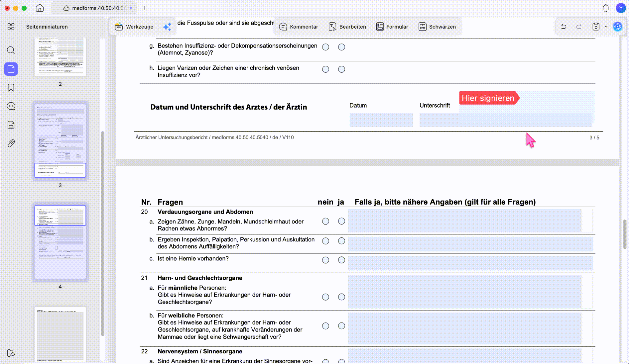Open the bookmarks panel icon
629x364 pixels.
pos(11,88)
